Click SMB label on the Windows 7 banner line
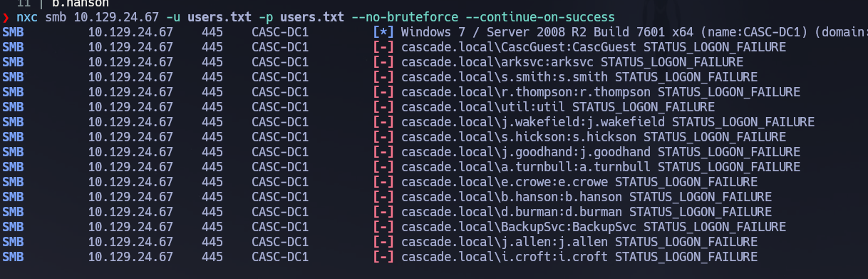868x279 pixels. tap(13, 32)
